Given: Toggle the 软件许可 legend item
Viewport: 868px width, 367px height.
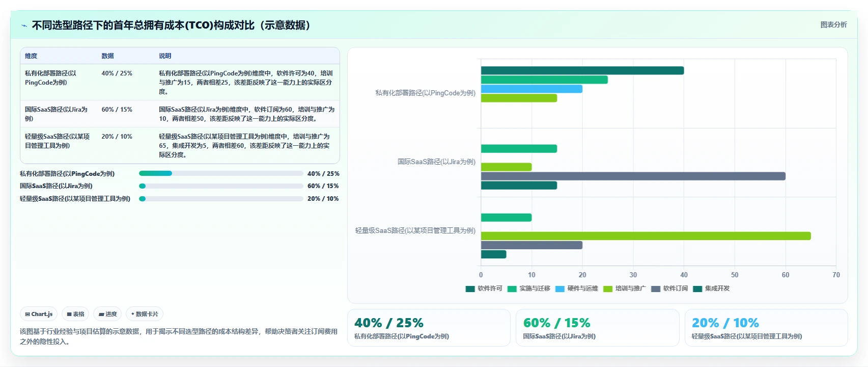Looking at the screenshot, I should point(484,289).
